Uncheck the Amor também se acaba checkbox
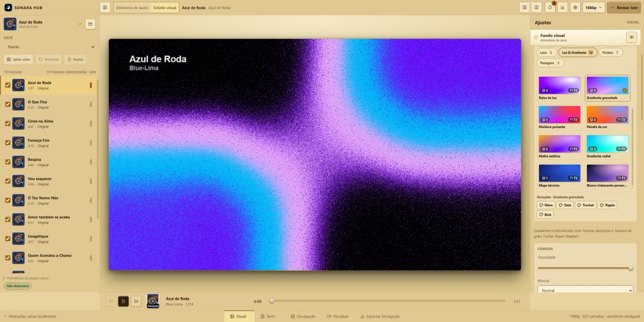This screenshot has width=644, height=322. (8, 219)
